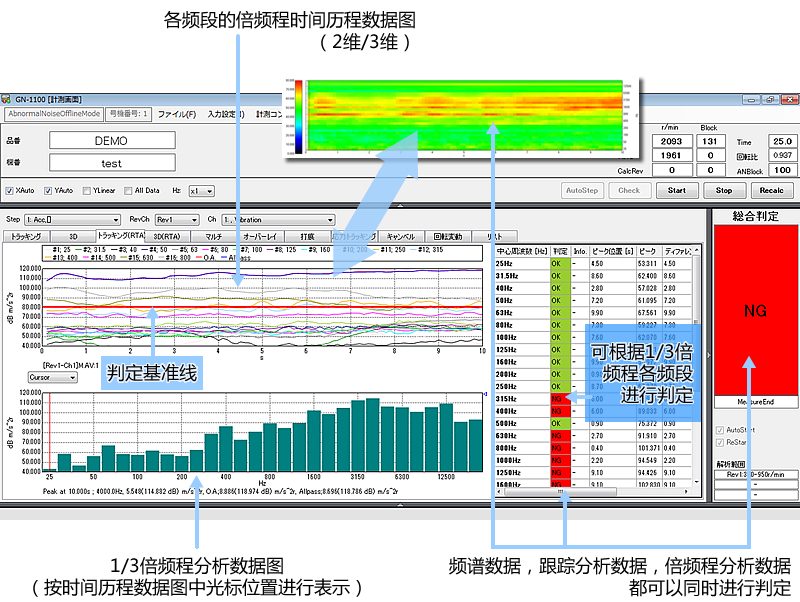This screenshot has width=800, height=602.
Task: Open the ファイル(F) menu
Action: coord(177,114)
